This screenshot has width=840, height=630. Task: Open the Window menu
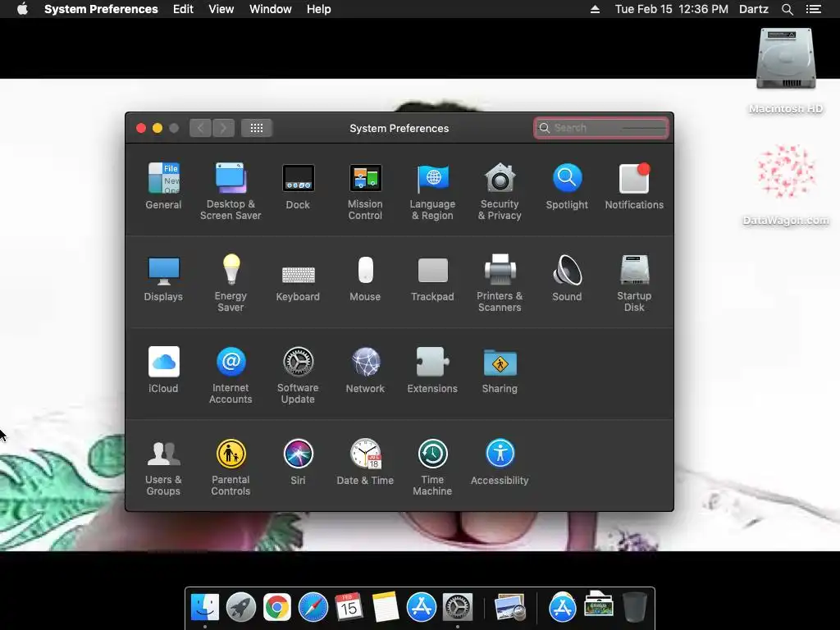(x=271, y=9)
